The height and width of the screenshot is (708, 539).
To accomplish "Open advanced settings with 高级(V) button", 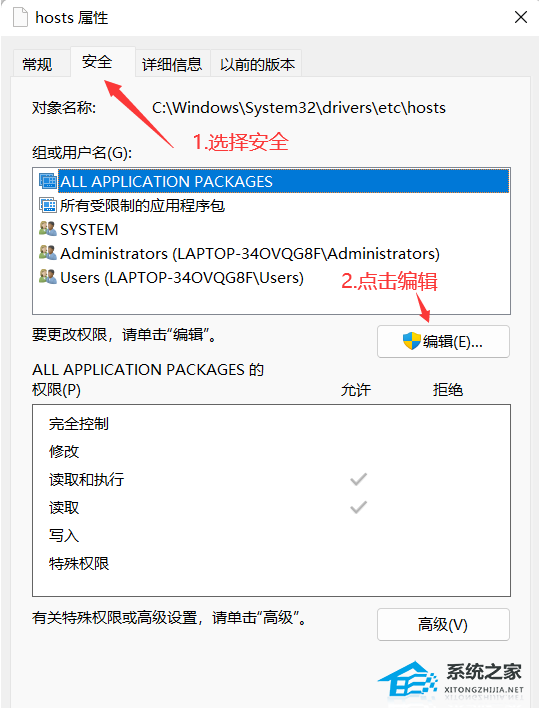I will [x=443, y=624].
